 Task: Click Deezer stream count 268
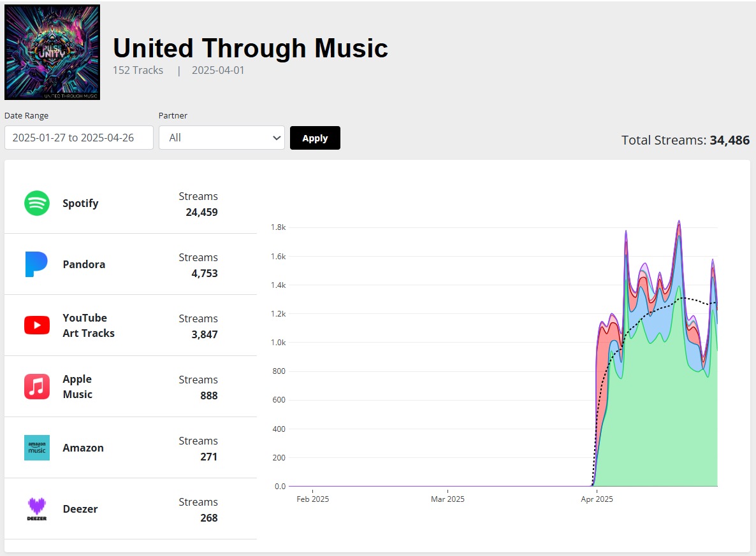(x=209, y=518)
